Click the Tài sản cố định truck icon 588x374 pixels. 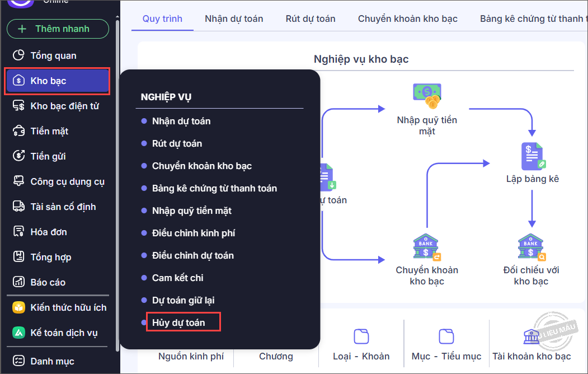pyautogui.click(x=18, y=206)
